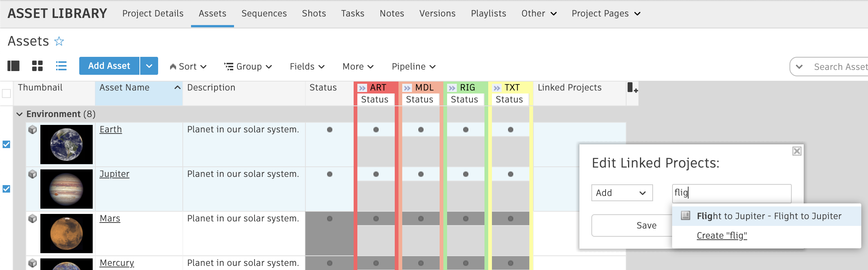
Task: Expand the TXT pipeline step columns
Action: 497,88
